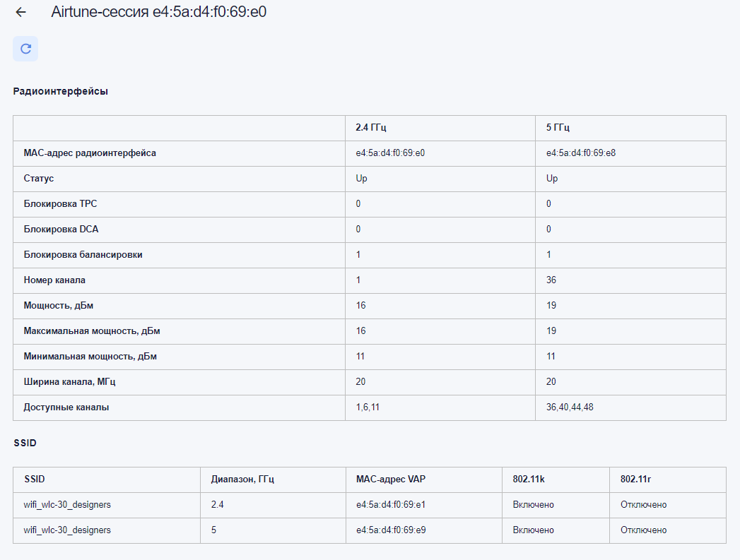The width and height of the screenshot is (740, 560).
Task: Click the Ширина канала, МГц row label
Action: [x=70, y=382]
